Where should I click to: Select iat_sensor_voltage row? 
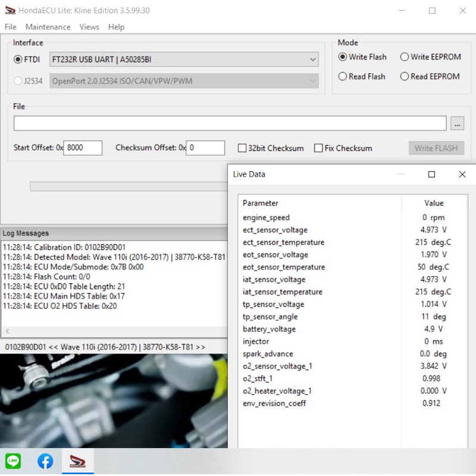click(352, 279)
